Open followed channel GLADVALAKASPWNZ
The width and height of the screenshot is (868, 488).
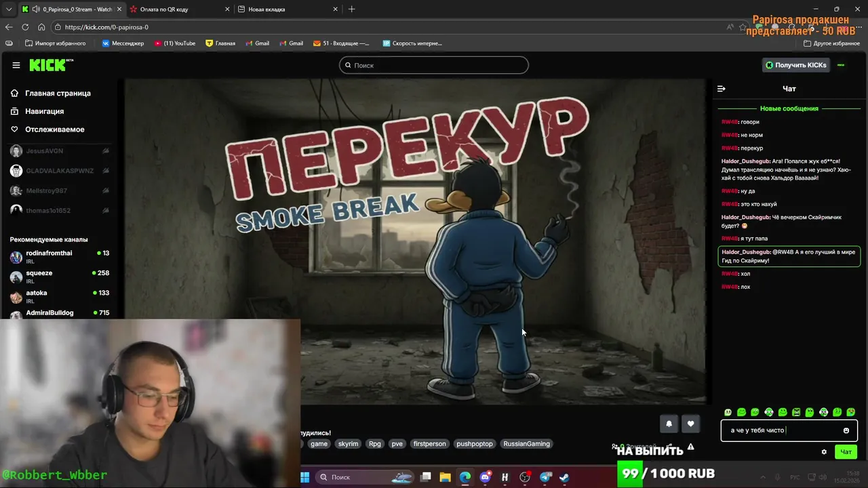point(60,171)
